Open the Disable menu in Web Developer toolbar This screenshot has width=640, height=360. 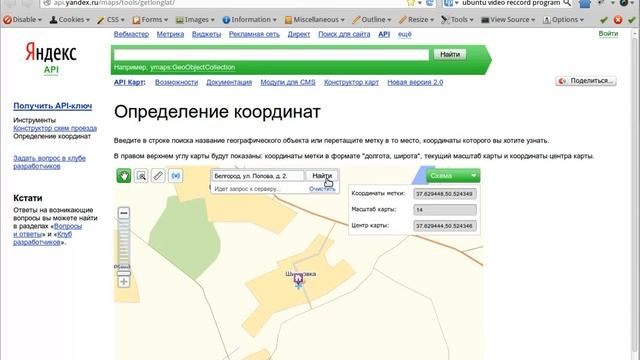pyautogui.click(x=22, y=20)
